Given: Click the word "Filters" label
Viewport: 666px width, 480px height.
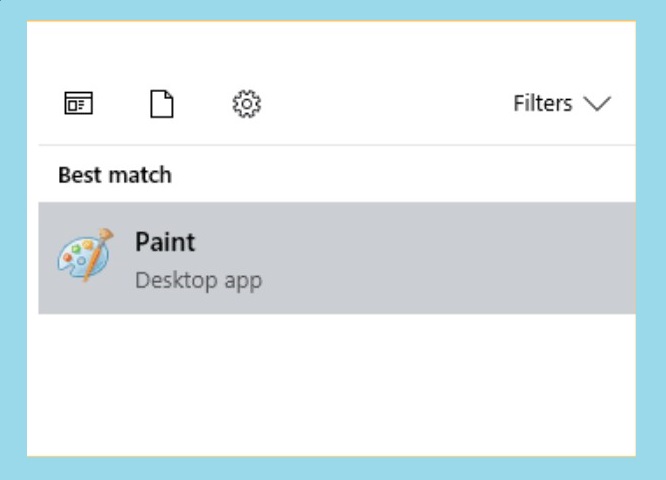Looking at the screenshot, I should 543,103.
